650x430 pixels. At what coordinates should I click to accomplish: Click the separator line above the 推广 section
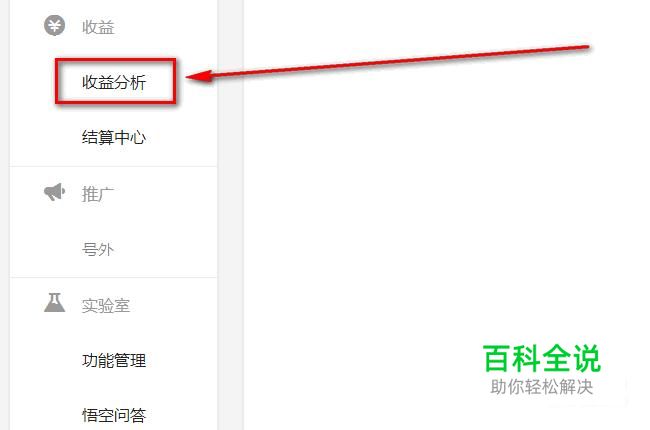[114, 167]
